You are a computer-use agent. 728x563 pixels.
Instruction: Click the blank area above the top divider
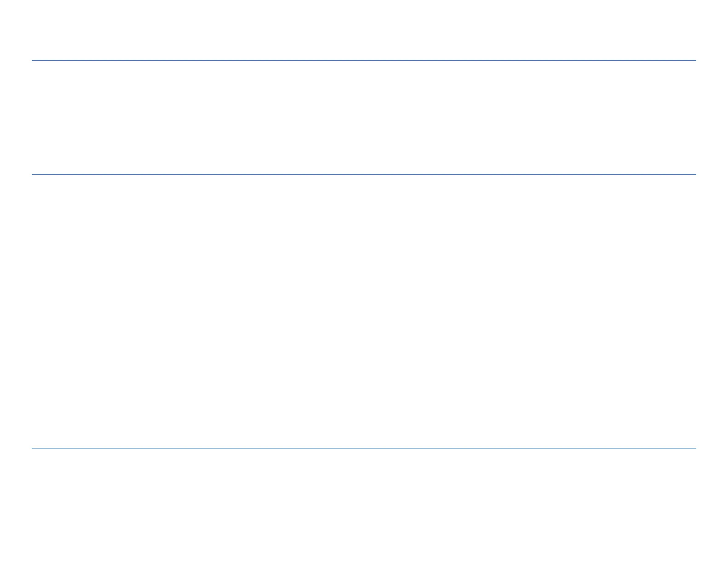click(364, 30)
